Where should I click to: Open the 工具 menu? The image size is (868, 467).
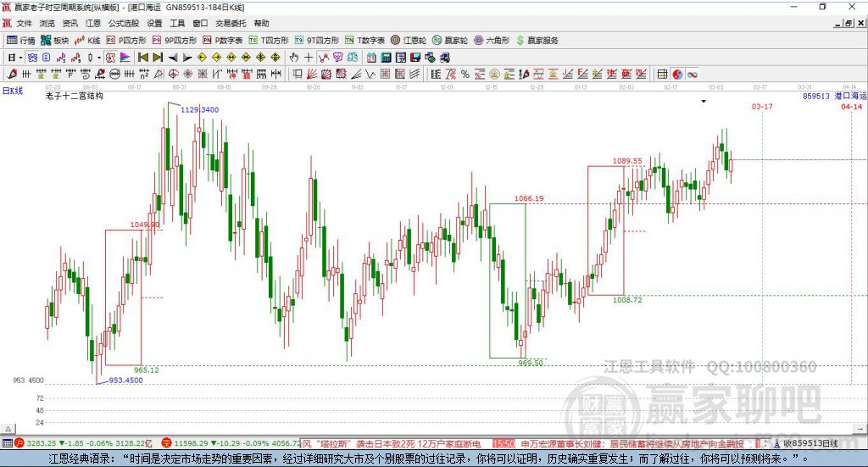[177, 23]
